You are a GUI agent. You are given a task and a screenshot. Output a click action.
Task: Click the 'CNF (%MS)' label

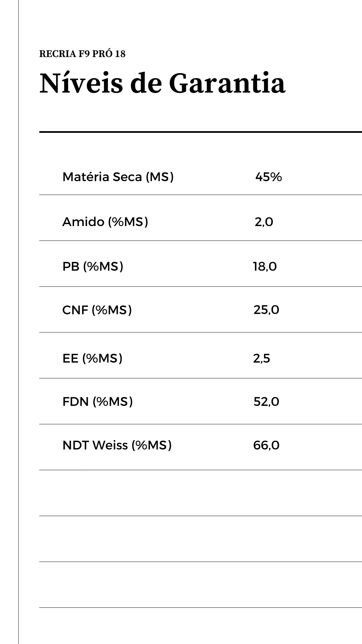[97, 310]
